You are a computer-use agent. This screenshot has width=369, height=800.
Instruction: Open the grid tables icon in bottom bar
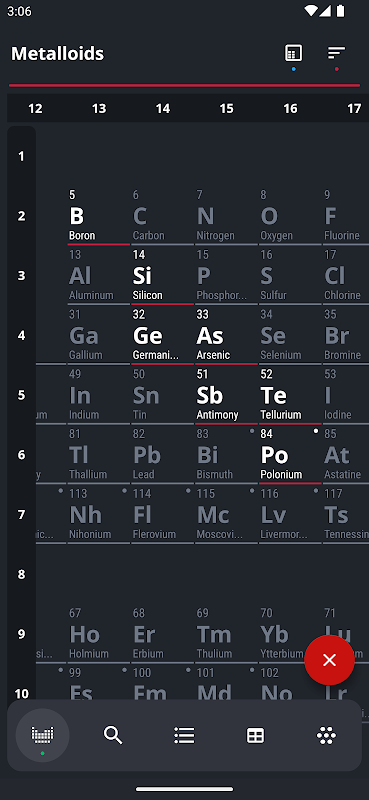click(x=255, y=735)
